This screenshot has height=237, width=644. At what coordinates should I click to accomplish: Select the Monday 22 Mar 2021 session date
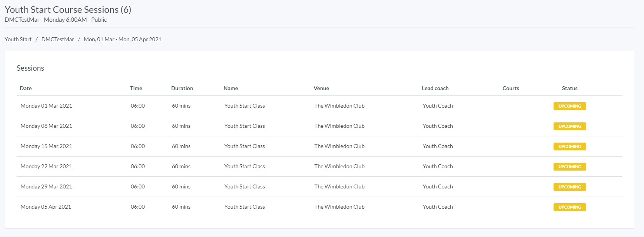pyautogui.click(x=46, y=166)
